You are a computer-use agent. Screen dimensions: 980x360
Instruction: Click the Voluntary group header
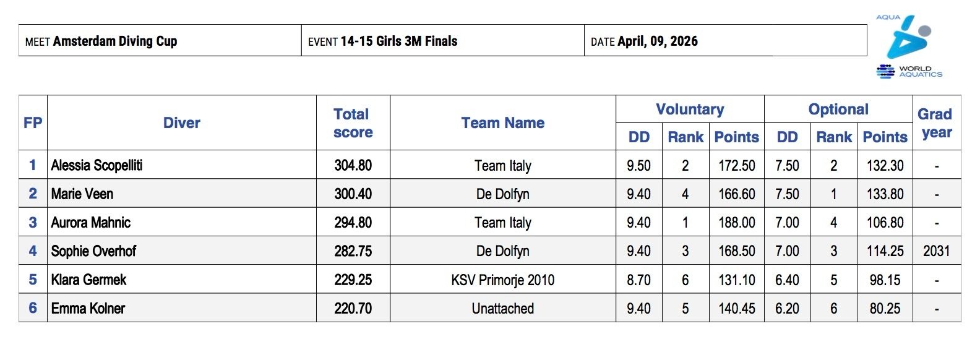point(689,109)
